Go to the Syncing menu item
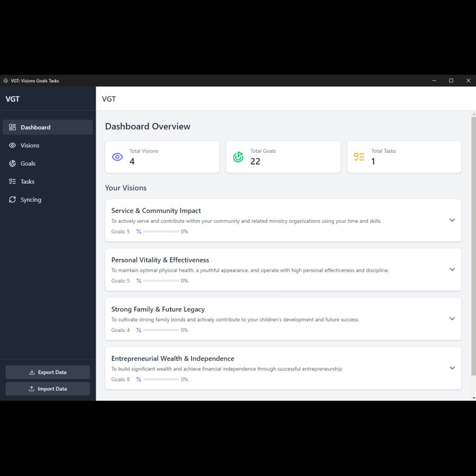 31,200
